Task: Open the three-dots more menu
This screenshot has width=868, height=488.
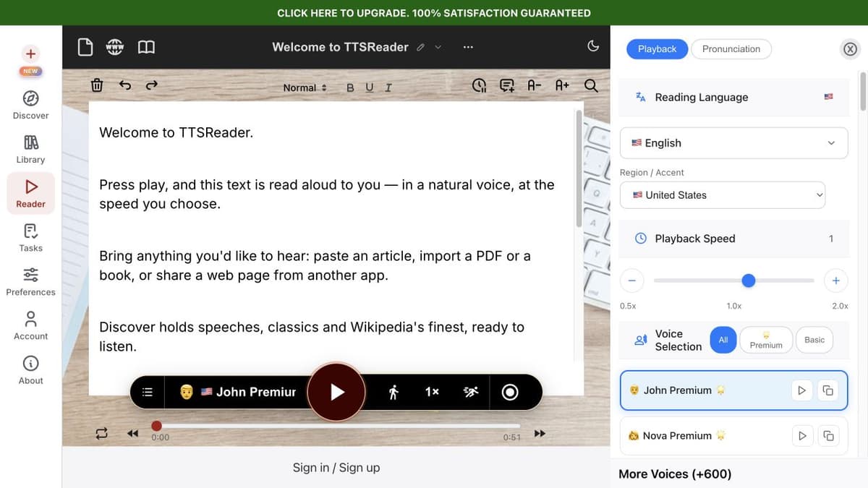Action: coord(468,47)
